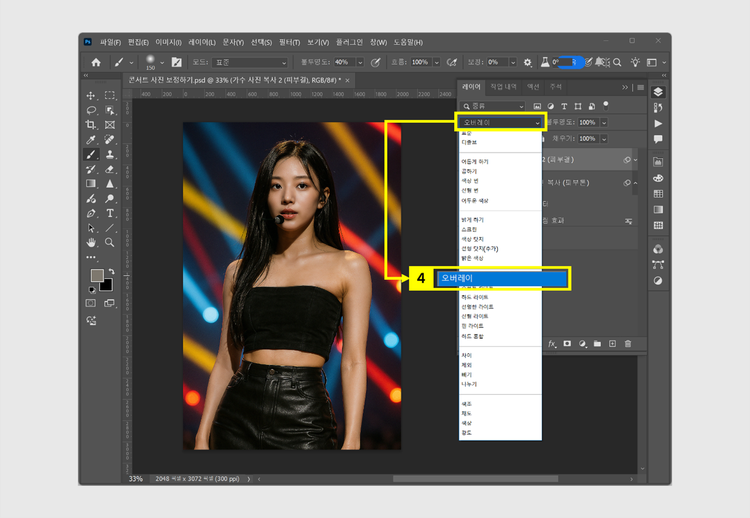
Task: Open the 필터(T) menu
Action: coord(290,42)
